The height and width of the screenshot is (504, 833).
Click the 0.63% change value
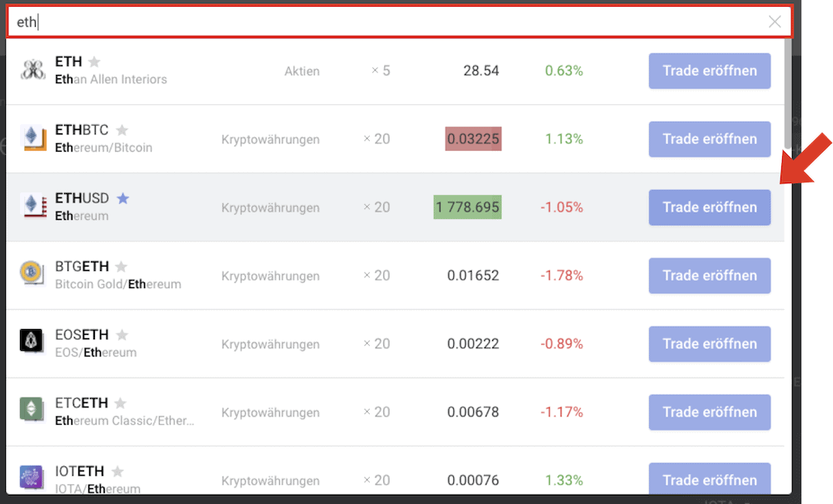(564, 71)
